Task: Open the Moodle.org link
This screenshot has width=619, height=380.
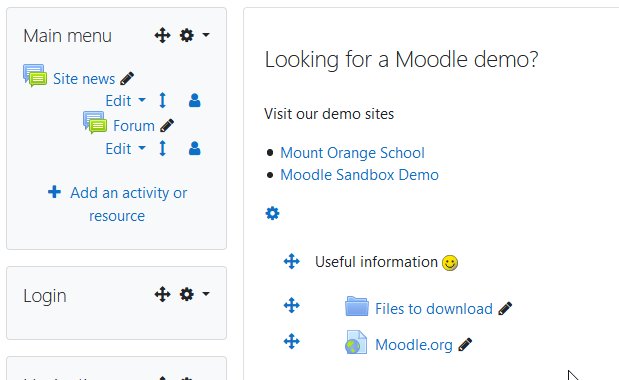Action: [414, 345]
